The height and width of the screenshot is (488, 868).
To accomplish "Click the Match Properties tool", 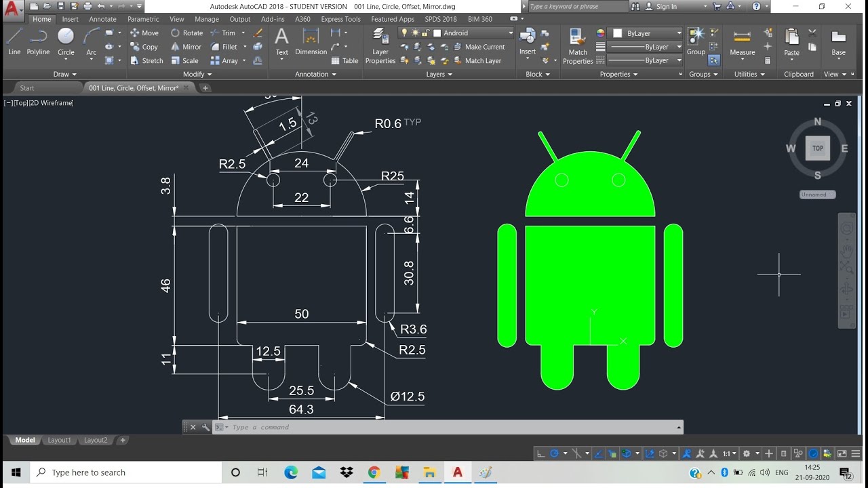I will coord(578,46).
